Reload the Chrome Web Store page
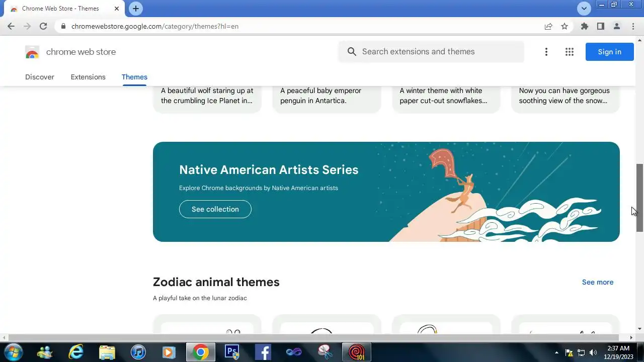The image size is (644, 362). pos(43,26)
